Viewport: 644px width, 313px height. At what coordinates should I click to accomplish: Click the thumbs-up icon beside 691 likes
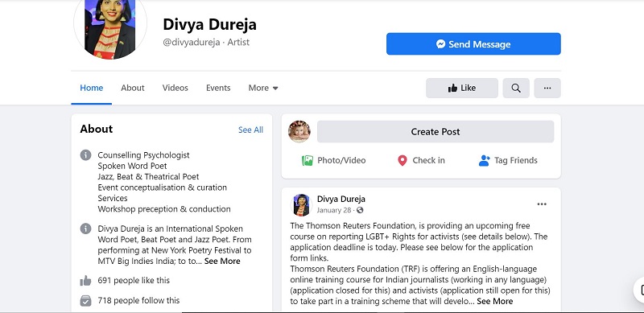(x=85, y=281)
